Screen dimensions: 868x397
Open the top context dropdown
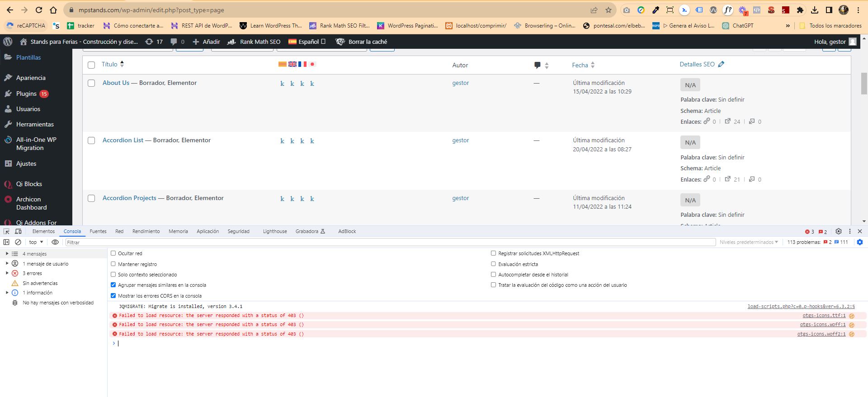click(36, 242)
